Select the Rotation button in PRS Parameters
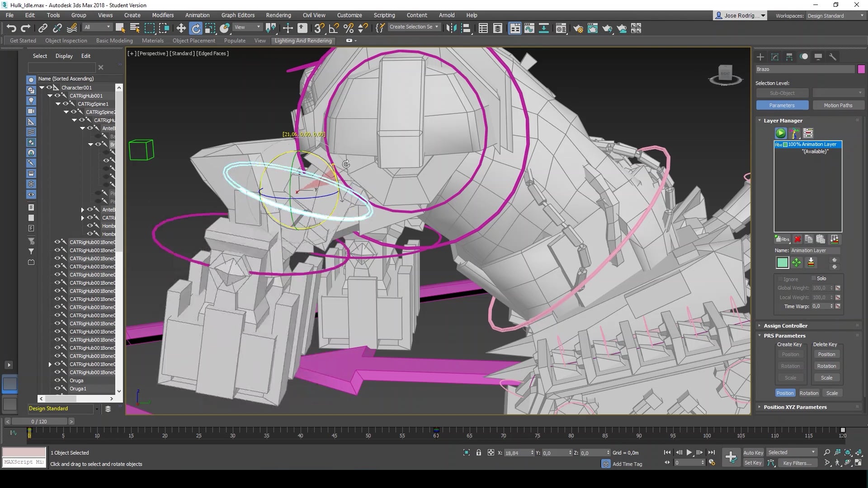The height and width of the screenshot is (488, 868). pyautogui.click(x=809, y=393)
